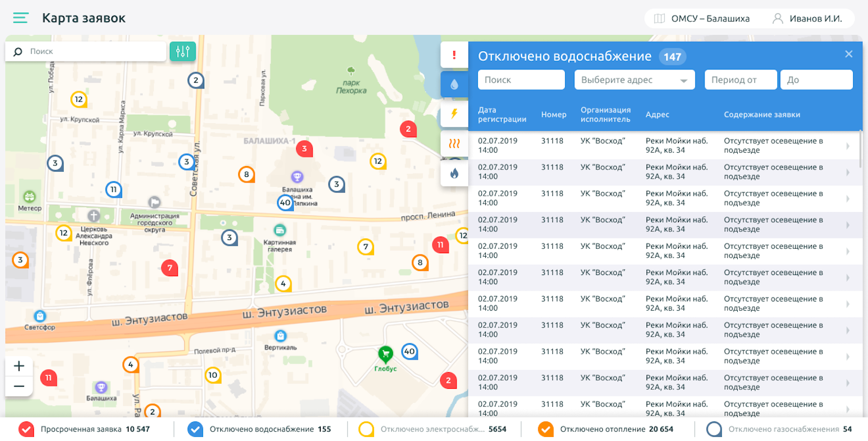Close the water outage panel
This screenshot has width=868, height=441.
pyautogui.click(x=848, y=54)
